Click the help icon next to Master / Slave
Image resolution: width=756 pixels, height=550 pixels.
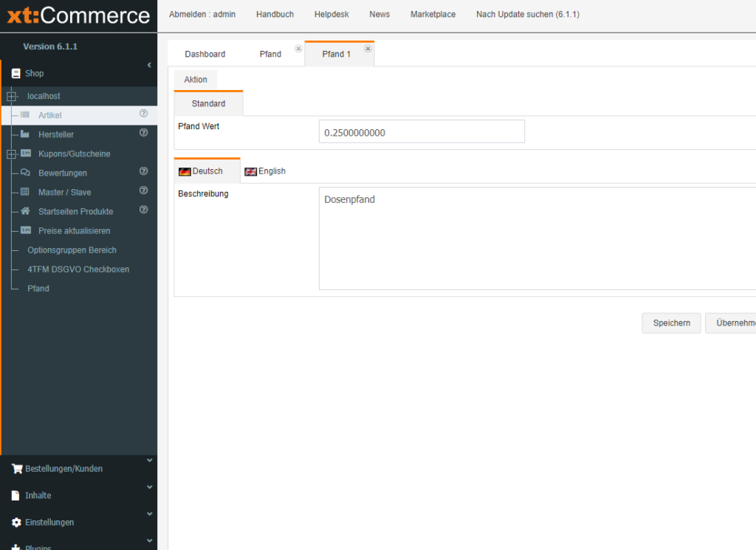tap(144, 190)
